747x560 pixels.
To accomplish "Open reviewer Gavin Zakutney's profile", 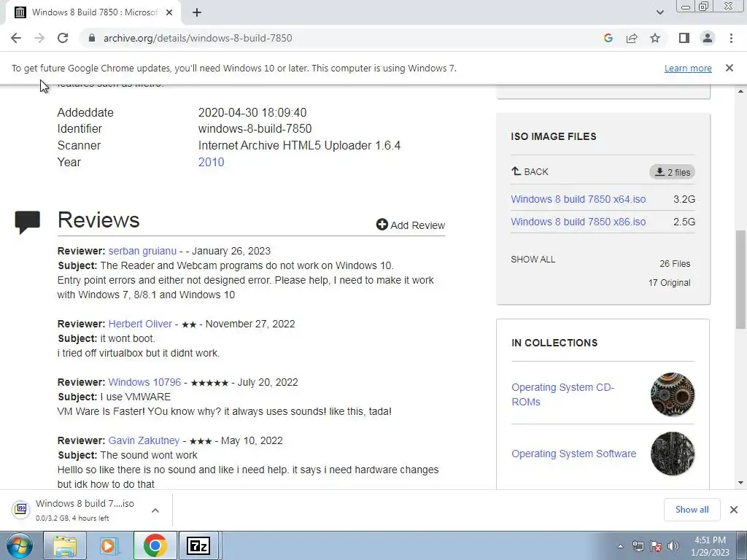I will point(144,440).
